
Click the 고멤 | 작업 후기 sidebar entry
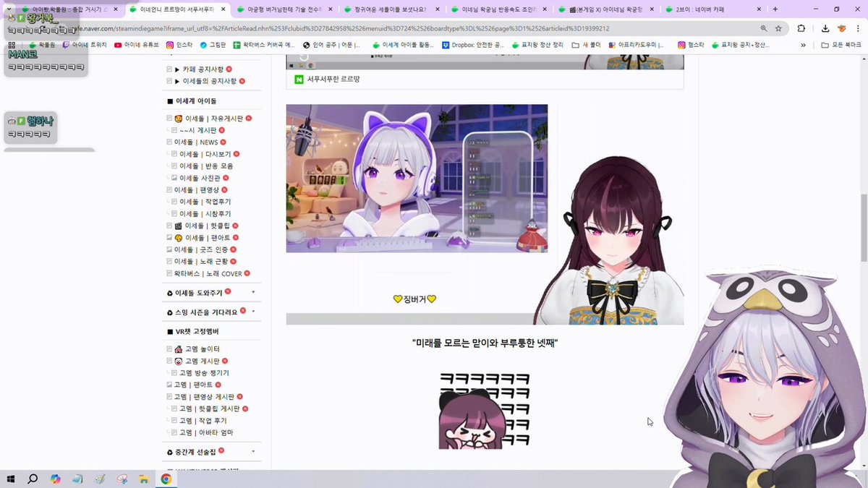[x=203, y=421]
